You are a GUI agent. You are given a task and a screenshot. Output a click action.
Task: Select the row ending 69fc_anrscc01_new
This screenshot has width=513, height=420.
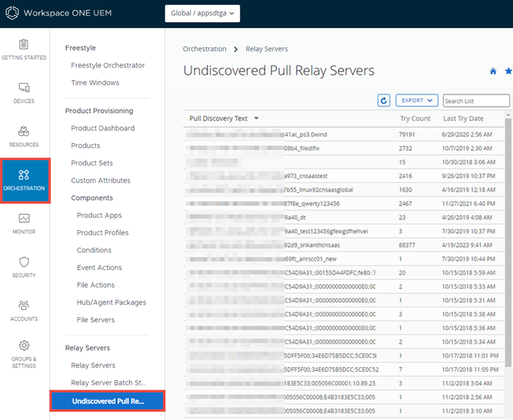[344, 259]
